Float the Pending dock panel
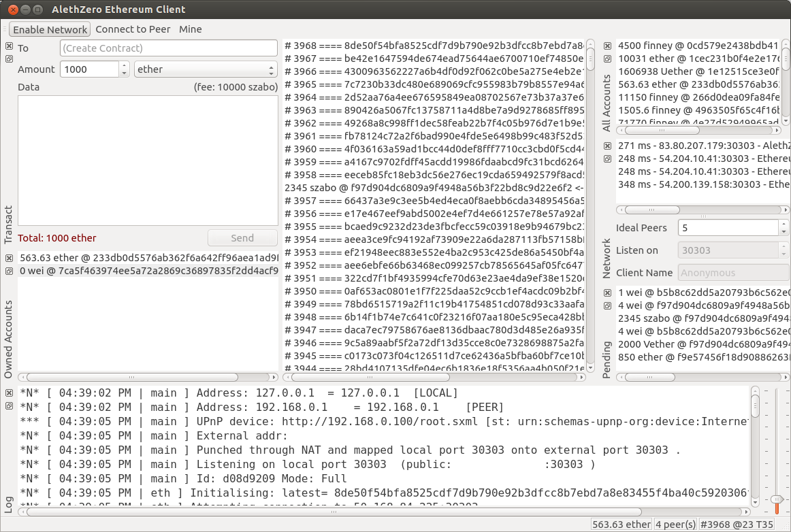 pos(607,306)
